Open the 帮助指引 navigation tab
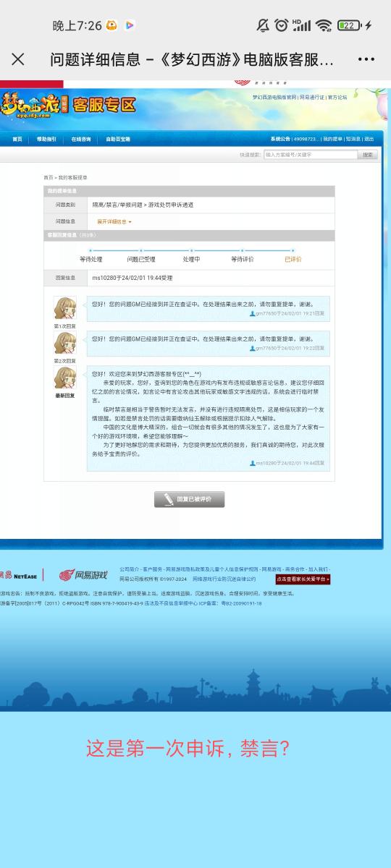 tap(46, 139)
